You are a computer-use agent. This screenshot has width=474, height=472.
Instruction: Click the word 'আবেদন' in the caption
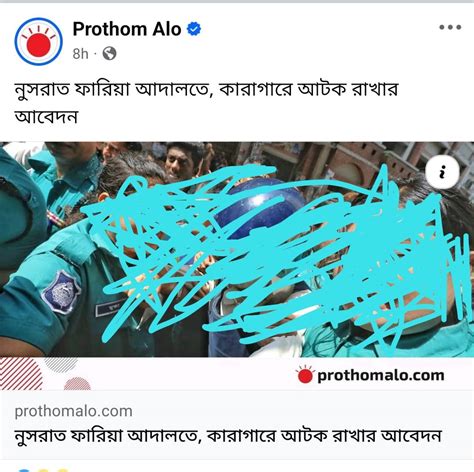(x=46, y=117)
